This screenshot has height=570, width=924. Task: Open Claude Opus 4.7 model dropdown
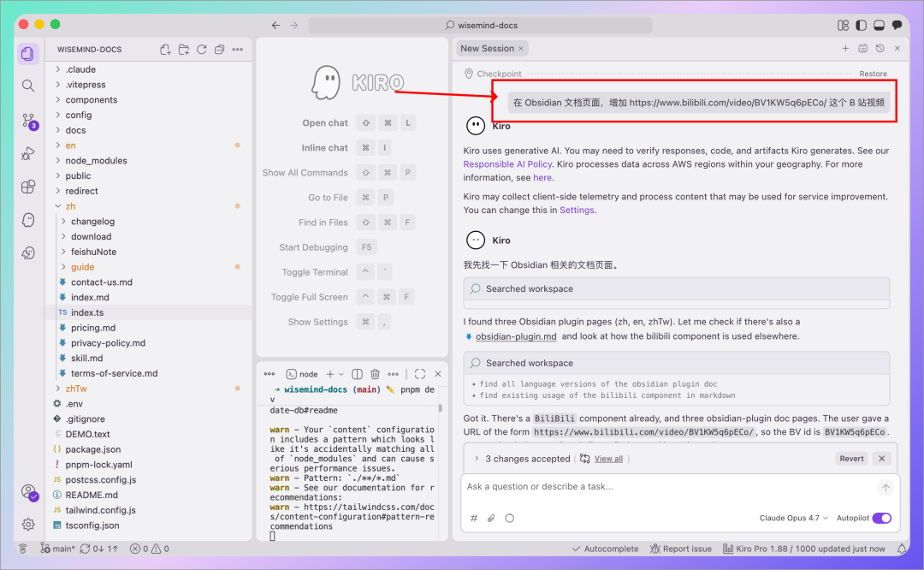793,518
